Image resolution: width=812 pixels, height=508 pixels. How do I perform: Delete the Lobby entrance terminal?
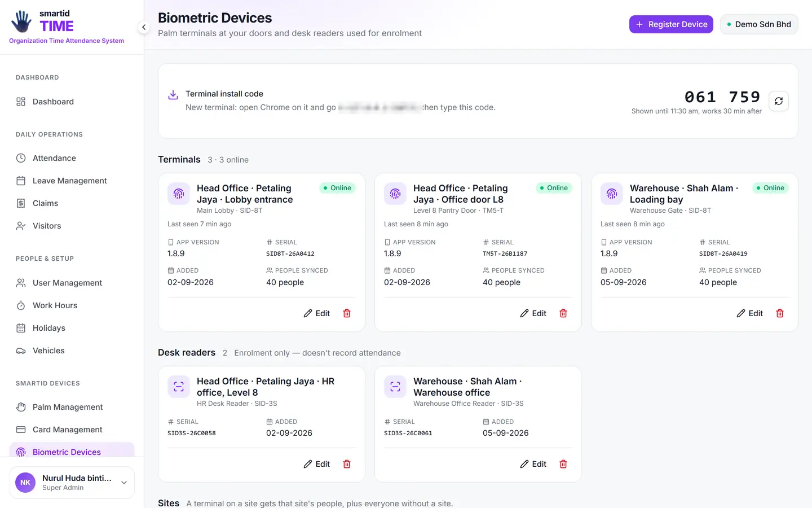tap(347, 313)
